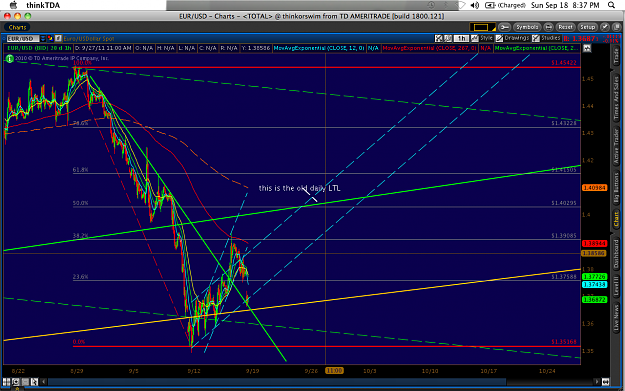Click the chart scale icon next to crosshair

pyautogui.click(x=448, y=39)
